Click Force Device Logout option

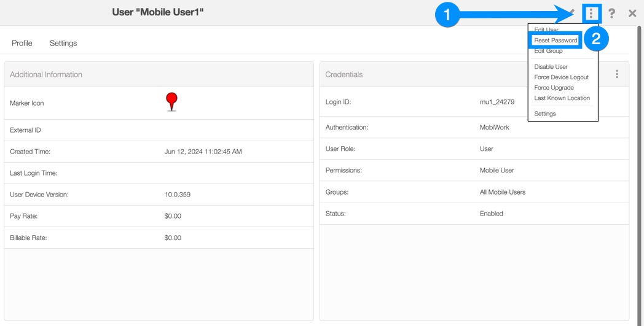point(561,77)
